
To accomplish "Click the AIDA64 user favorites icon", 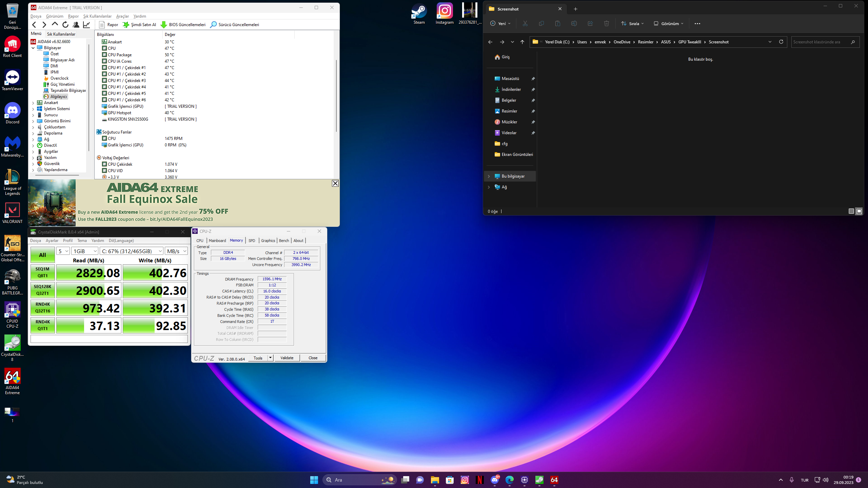I will (x=76, y=24).
